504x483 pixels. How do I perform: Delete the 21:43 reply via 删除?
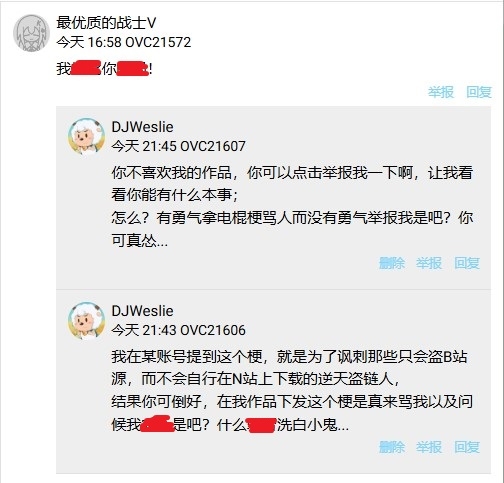392,447
